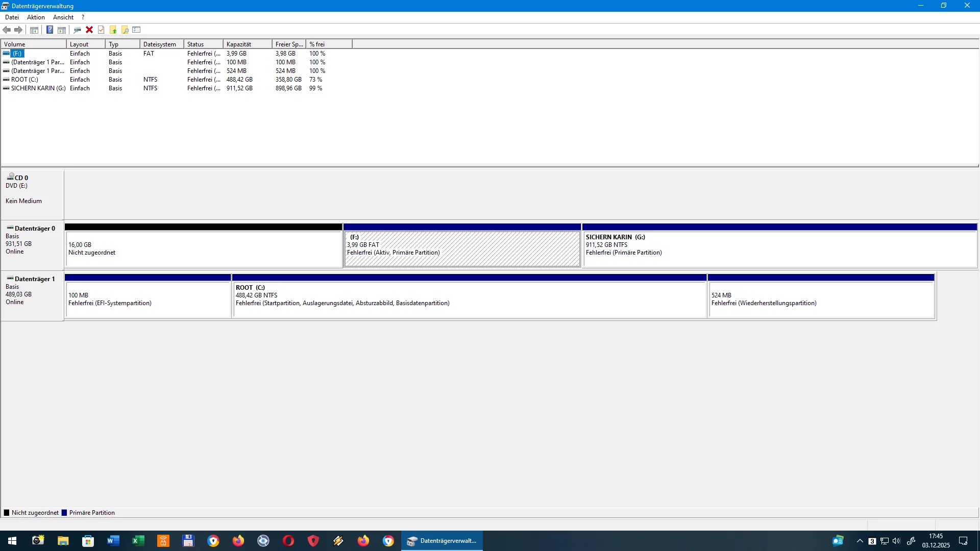The height and width of the screenshot is (551, 980).
Task: Navigate forward using the forward arrow icon
Action: [x=18, y=30]
